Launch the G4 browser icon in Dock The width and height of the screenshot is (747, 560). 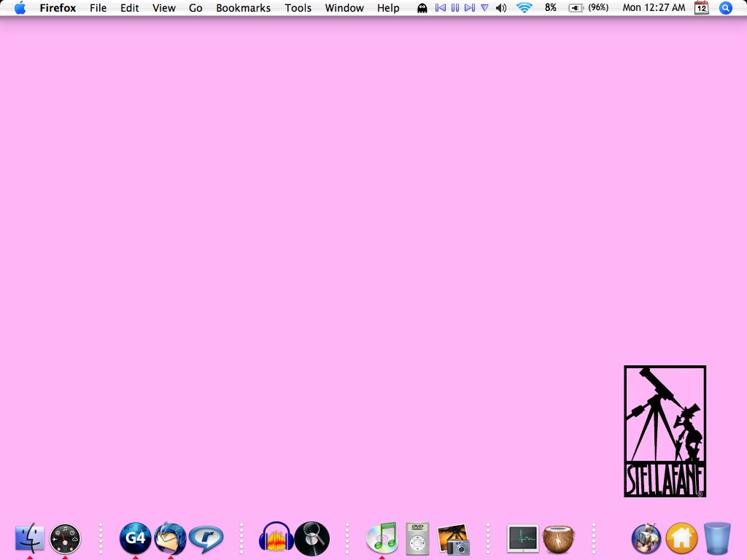[135, 539]
